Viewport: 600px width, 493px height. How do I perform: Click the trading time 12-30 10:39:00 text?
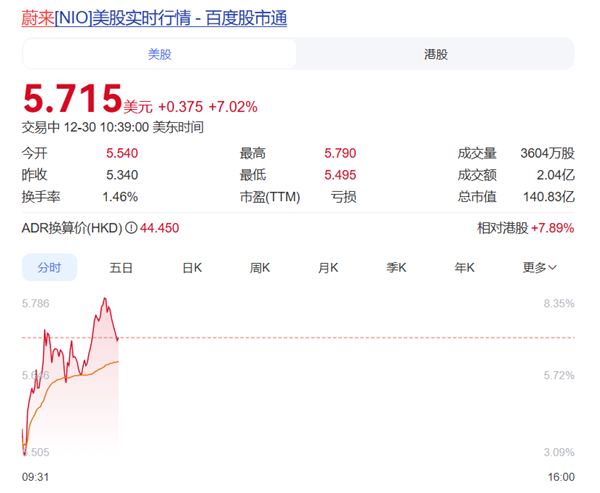pos(106,127)
